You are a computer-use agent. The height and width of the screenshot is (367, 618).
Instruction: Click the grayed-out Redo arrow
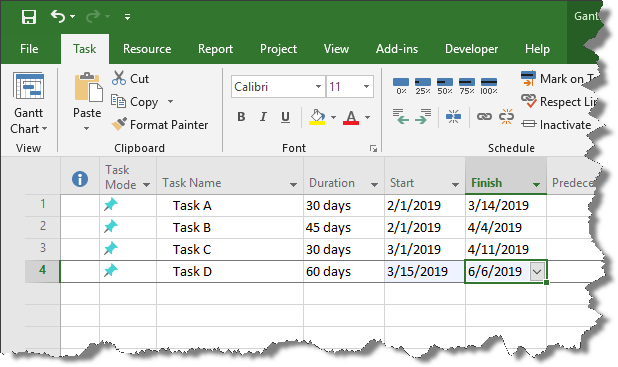pyautogui.click(x=93, y=17)
